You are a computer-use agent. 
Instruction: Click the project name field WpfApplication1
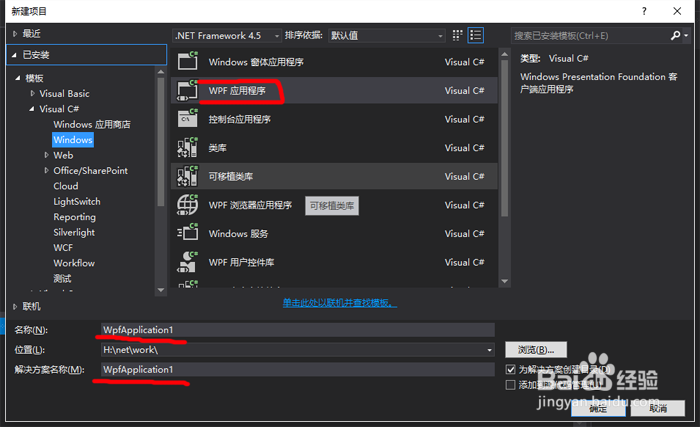(x=298, y=330)
